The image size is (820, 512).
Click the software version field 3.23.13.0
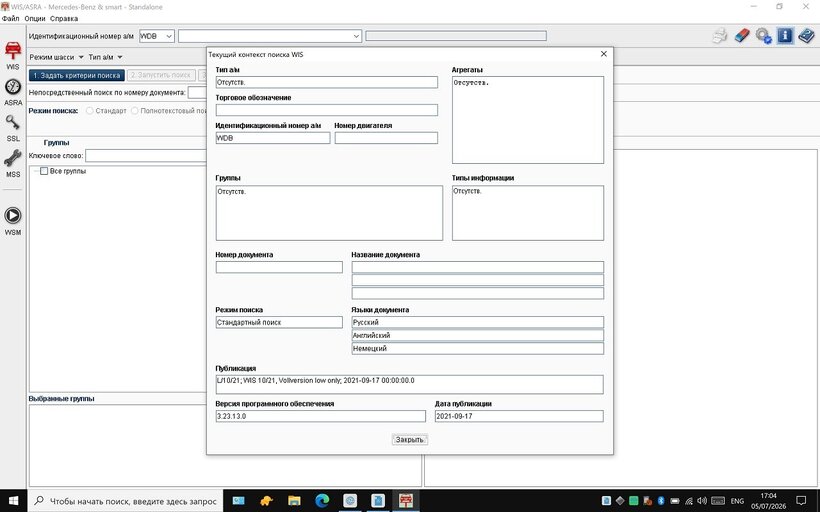pos(321,416)
